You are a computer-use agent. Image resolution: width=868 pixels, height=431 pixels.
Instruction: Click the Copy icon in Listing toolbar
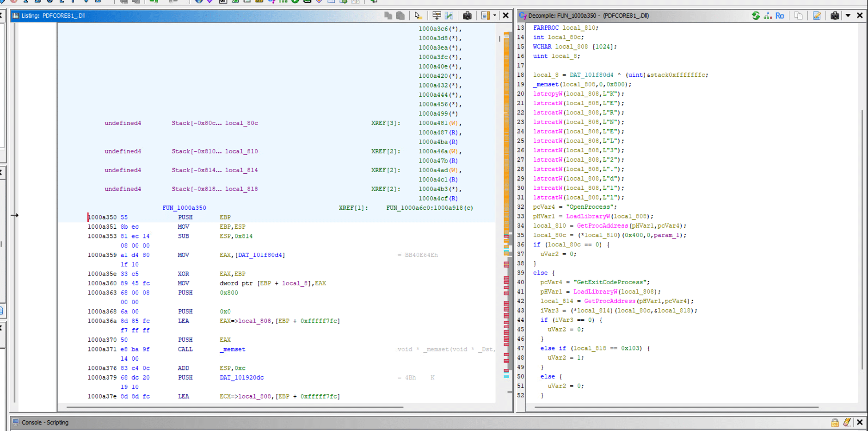coord(388,15)
